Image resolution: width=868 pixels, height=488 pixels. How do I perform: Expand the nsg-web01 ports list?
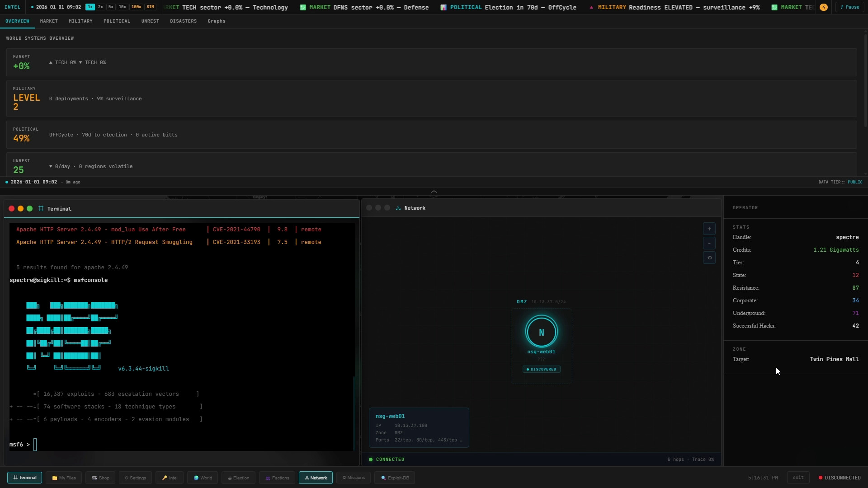[x=461, y=440]
